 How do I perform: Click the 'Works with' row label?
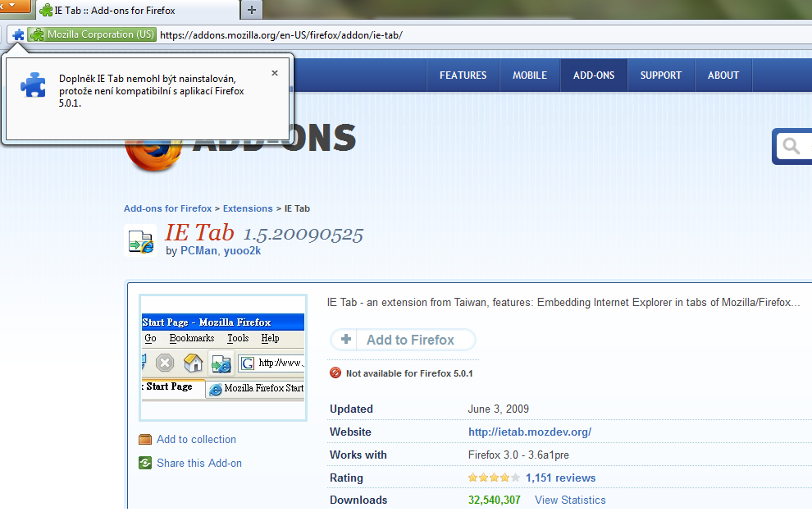358,455
